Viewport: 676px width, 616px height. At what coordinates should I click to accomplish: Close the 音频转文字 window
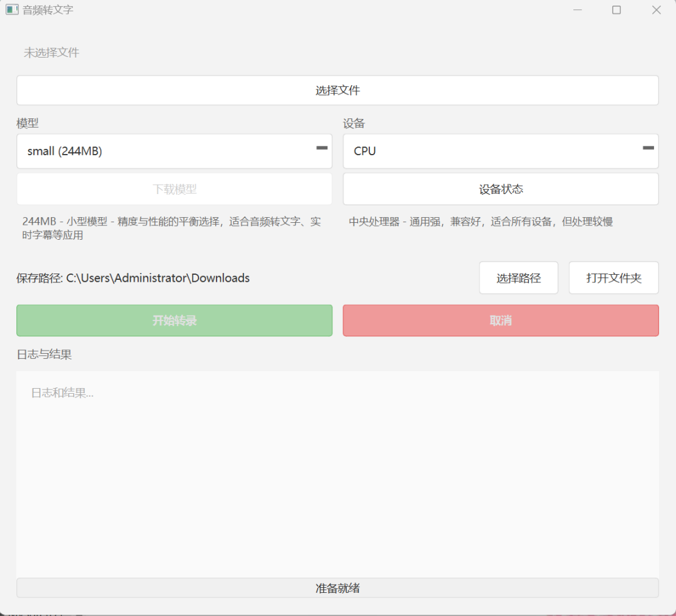[656, 10]
